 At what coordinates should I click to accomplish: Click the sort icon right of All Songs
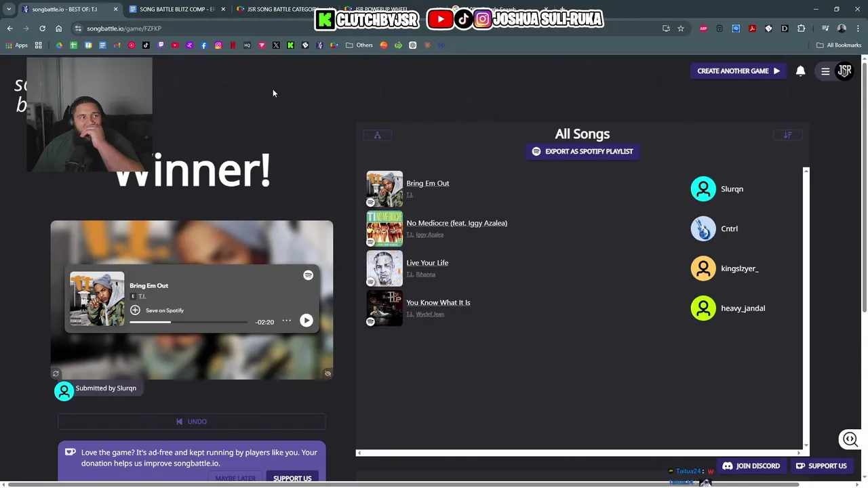click(x=788, y=135)
